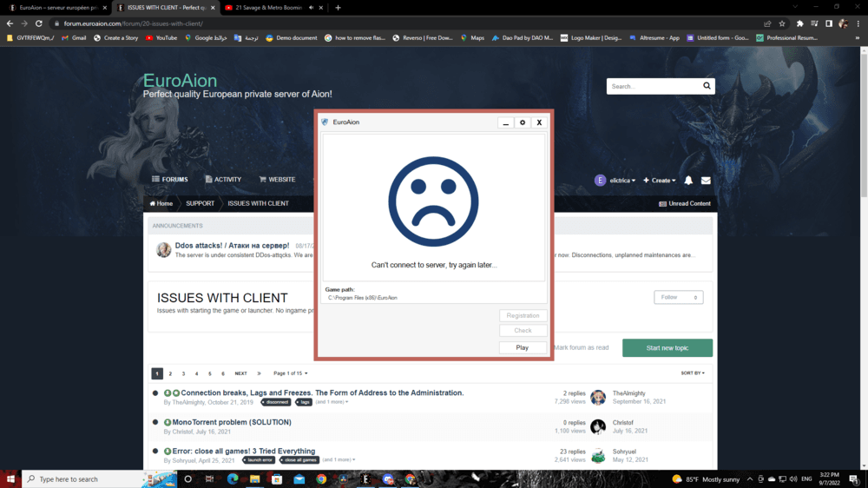Click the forum search input field

click(x=653, y=86)
